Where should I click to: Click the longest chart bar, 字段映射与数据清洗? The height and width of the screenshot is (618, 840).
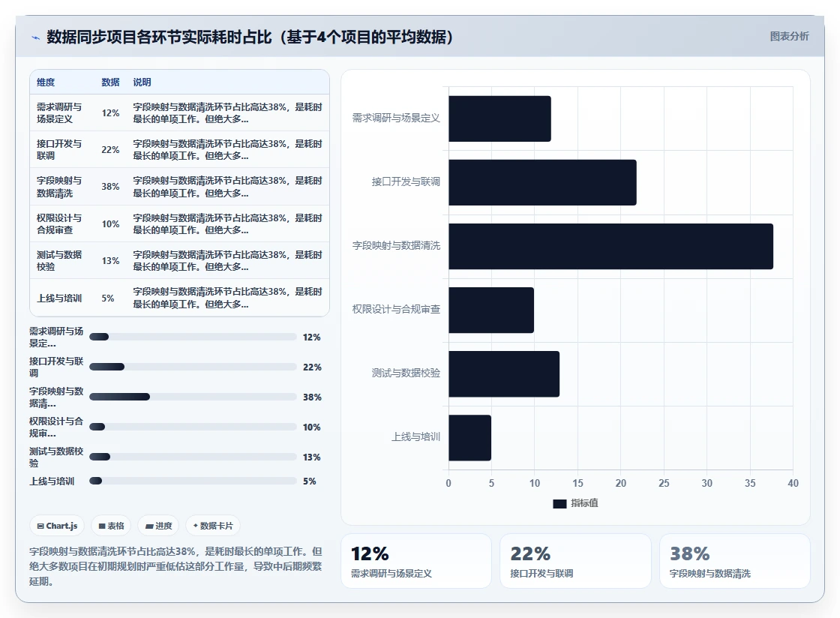pyautogui.click(x=611, y=246)
